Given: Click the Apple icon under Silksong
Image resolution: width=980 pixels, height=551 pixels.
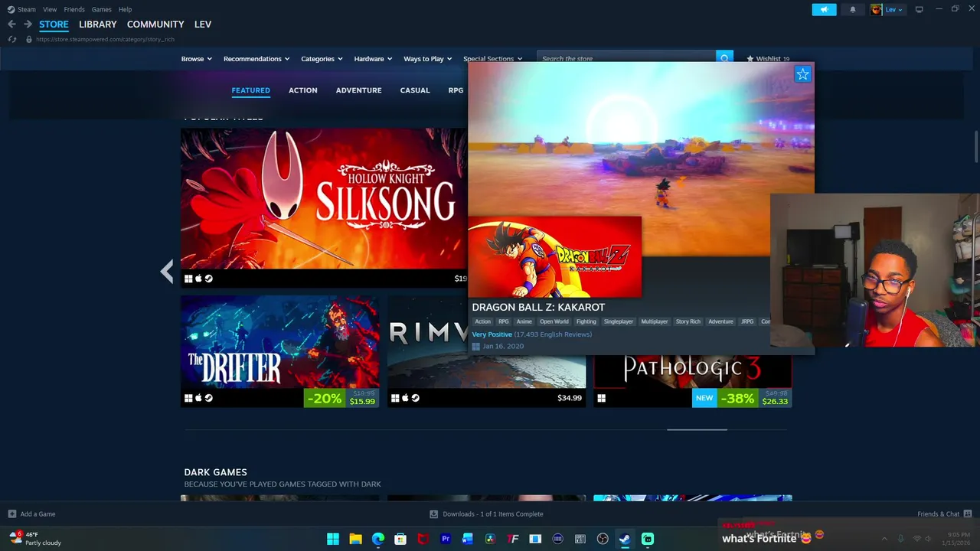Looking at the screenshot, I should pos(198,279).
